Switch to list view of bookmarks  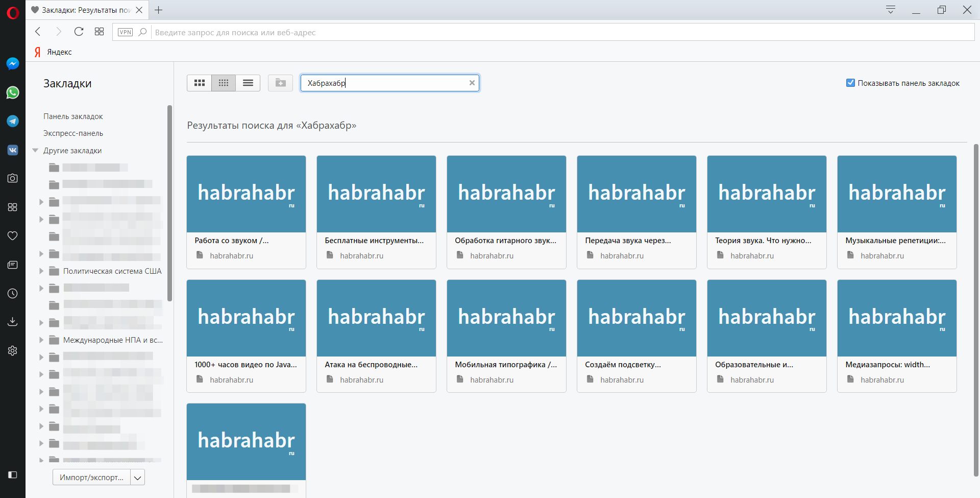click(x=248, y=83)
